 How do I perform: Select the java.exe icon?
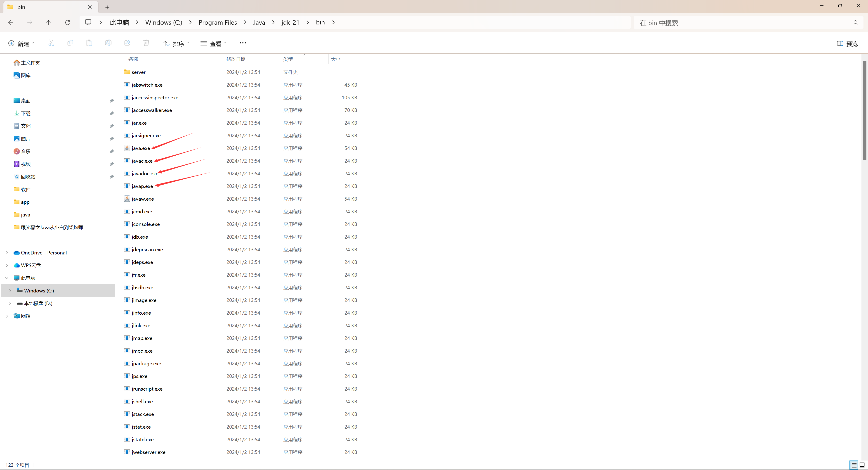click(127, 148)
